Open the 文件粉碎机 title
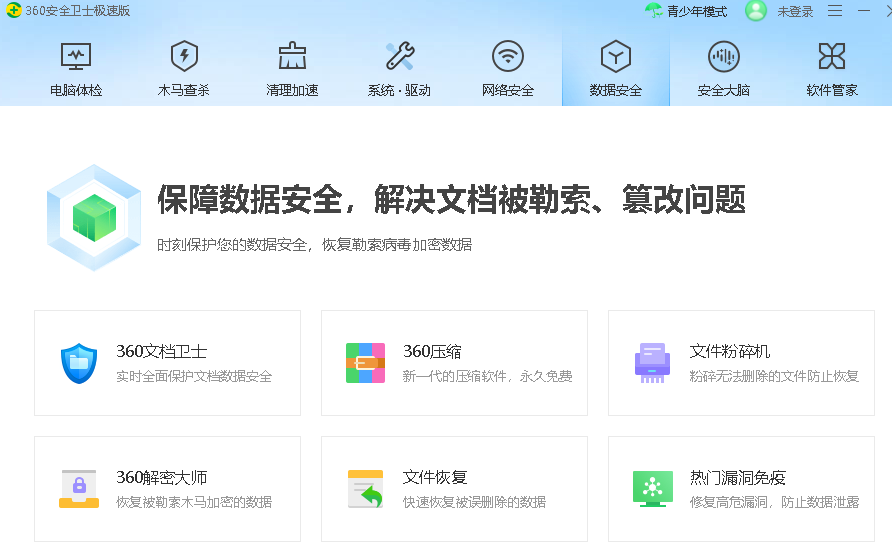This screenshot has height=560, width=892. [x=730, y=351]
